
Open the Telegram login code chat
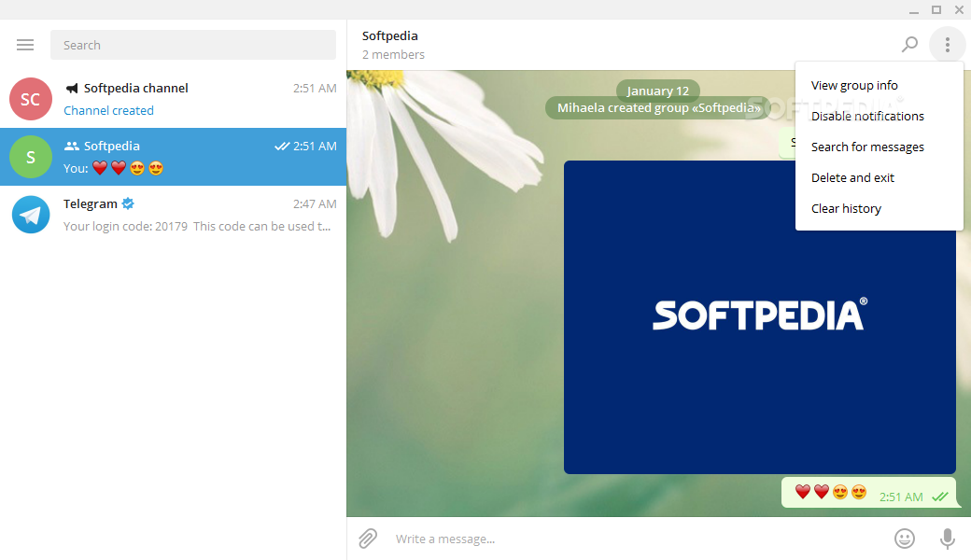pos(174,215)
